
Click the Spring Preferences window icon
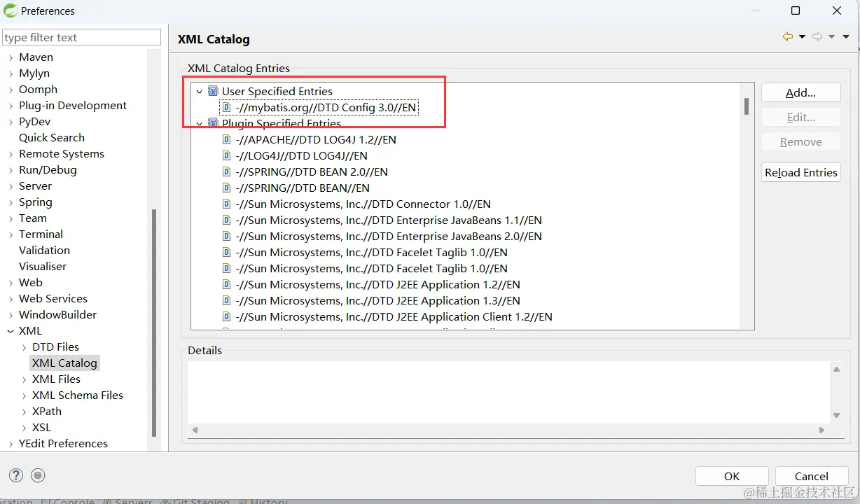(x=10, y=10)
